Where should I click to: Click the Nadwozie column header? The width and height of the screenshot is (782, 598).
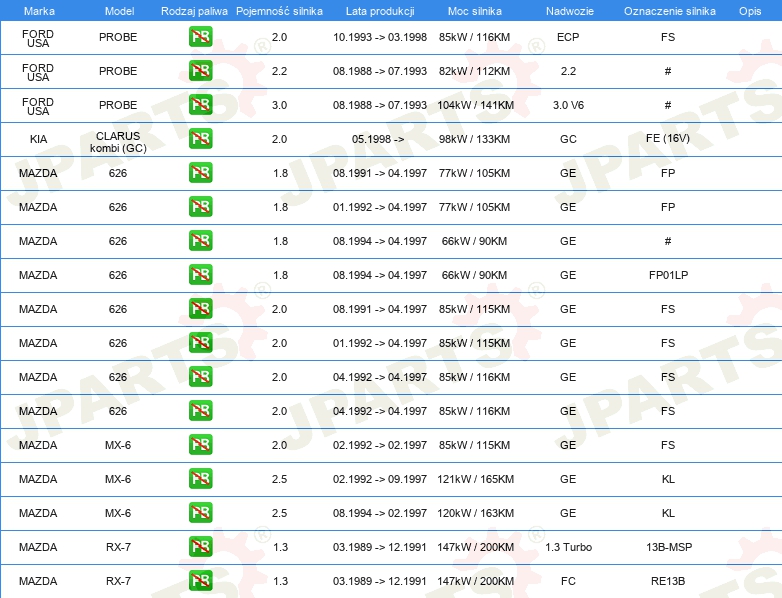(570, 11)
